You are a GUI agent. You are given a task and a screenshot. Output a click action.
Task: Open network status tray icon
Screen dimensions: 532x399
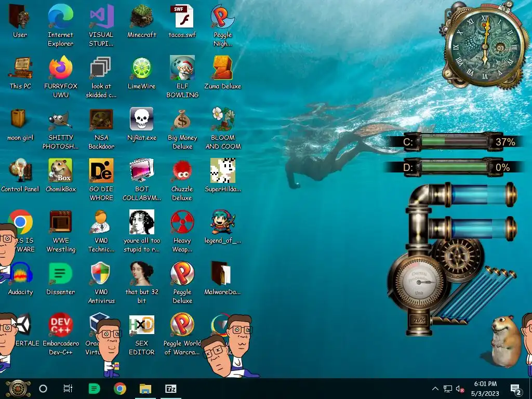click(x=447, y=389)
